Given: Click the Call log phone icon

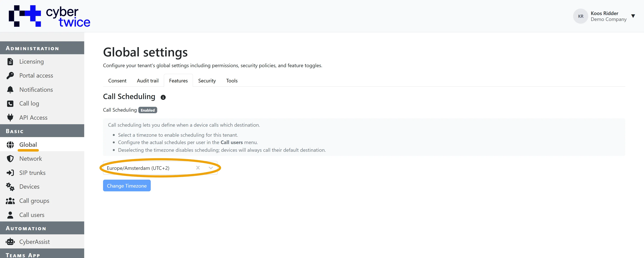Looking at the screenshot, I should pos(10,103).
